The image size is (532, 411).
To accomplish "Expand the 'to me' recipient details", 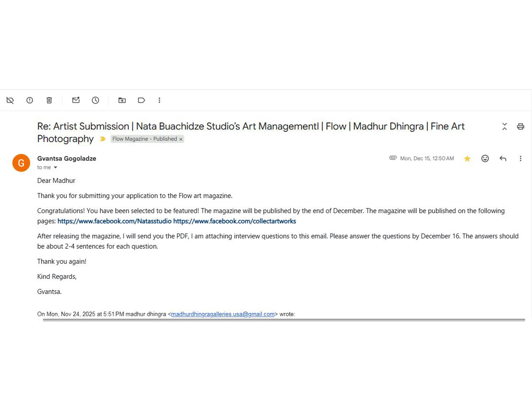I will [x=55, y=167].
